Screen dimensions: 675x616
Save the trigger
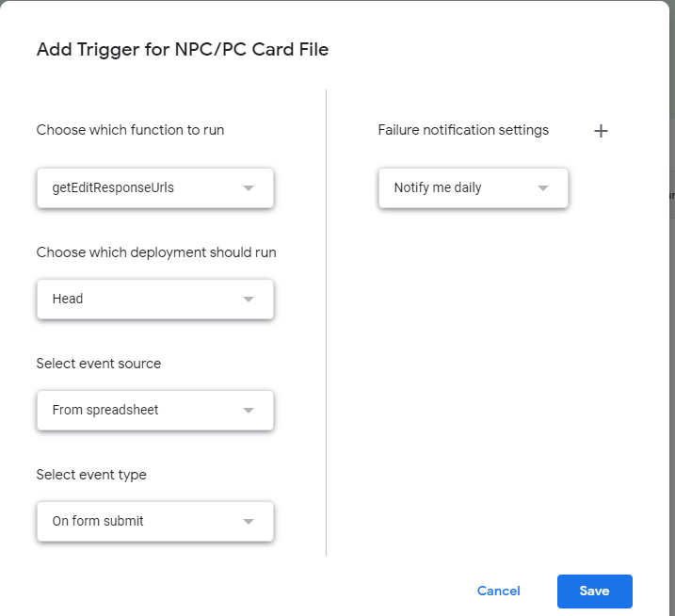(x=594, y=592)
